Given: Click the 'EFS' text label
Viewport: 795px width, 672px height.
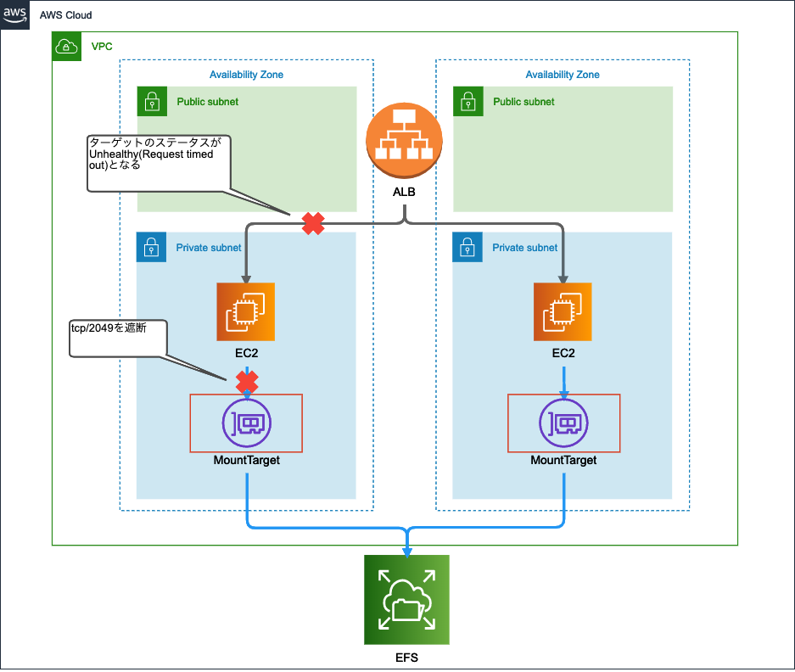Looking at the screenshot, I should [x=406, y=658].
